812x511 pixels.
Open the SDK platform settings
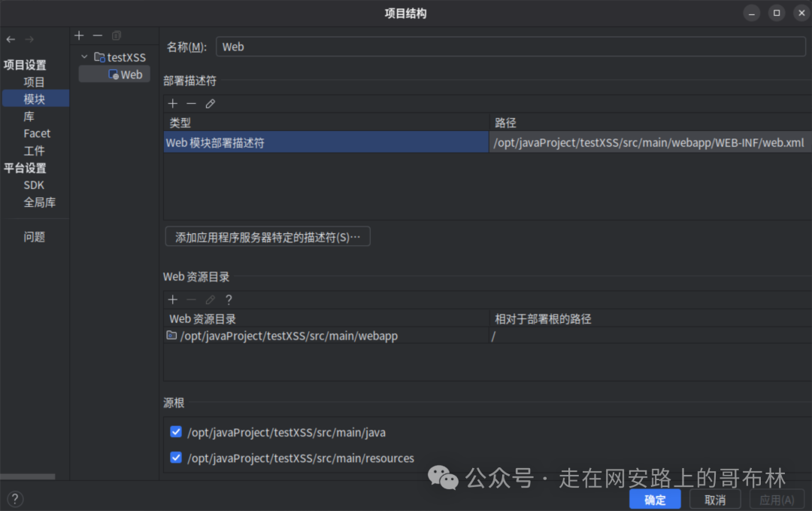tap(34, 185)
